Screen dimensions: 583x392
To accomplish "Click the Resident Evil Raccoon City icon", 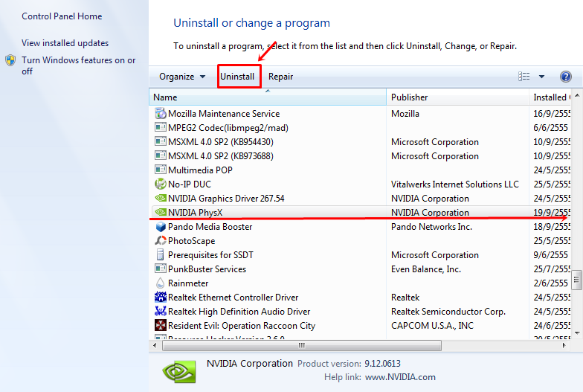I will tap(161, 325).
